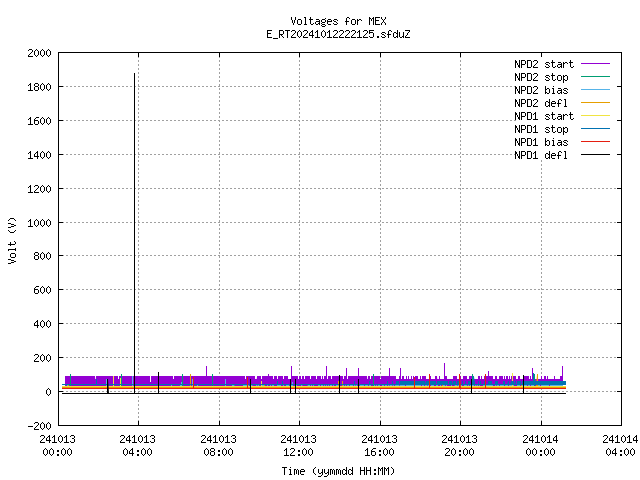640x480 pixels.
Task: Click the 400 y-axis tick label
Action: tap(42, 324)
